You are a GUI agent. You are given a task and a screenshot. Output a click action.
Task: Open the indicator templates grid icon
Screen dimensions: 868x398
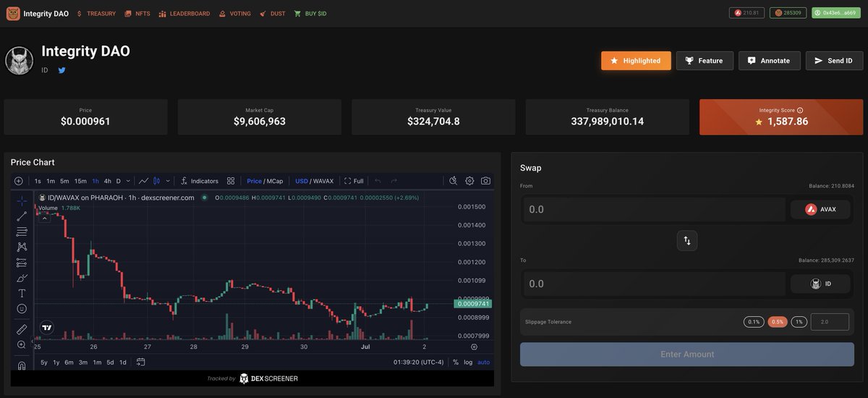231,181
